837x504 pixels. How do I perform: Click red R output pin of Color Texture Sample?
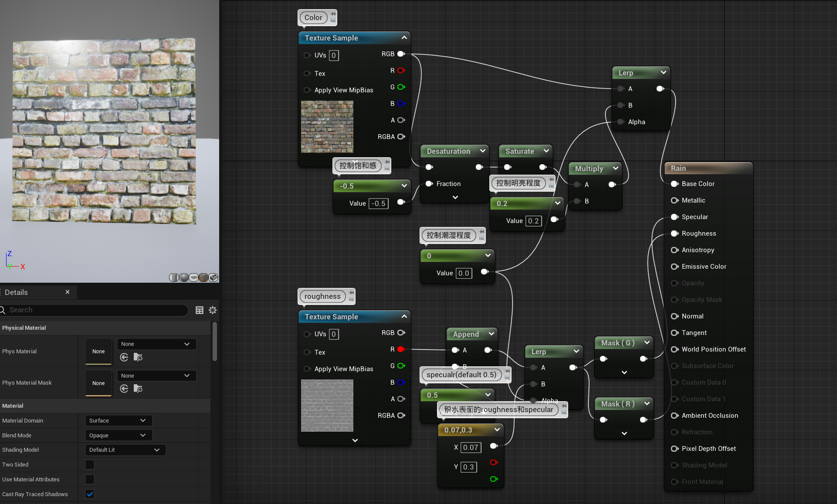401,71
